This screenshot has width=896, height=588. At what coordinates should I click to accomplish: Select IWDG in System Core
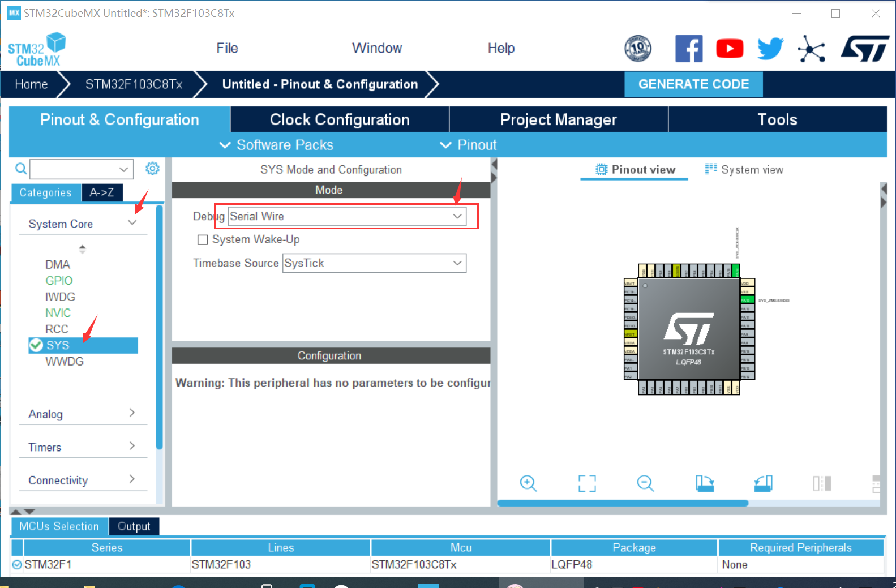coord(60,297)
